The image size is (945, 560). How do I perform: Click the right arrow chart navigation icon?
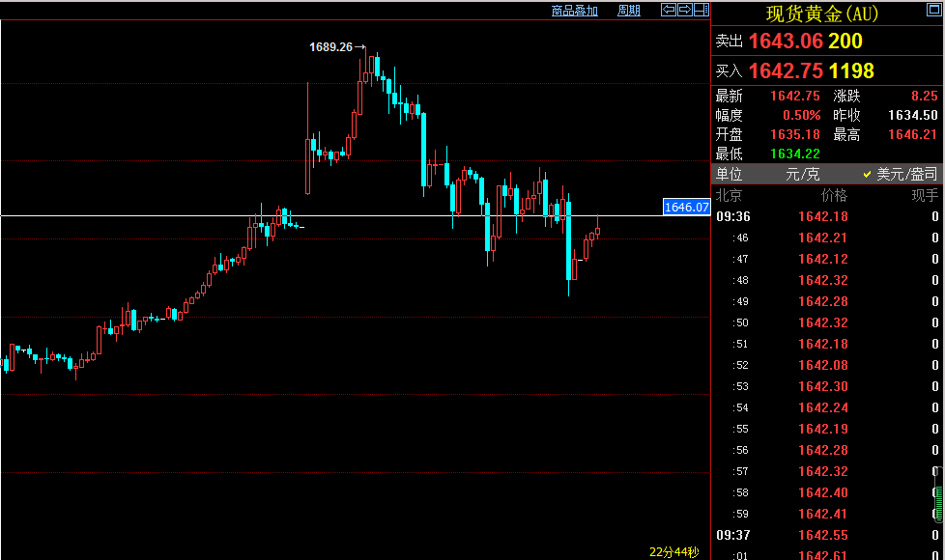[684, 10]
